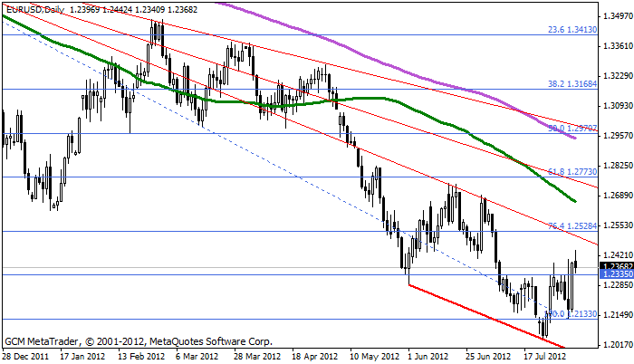634x364 pixels.
Task: Click the 61.8 1.27730 Fibonacci label
Action: (572, 172)
